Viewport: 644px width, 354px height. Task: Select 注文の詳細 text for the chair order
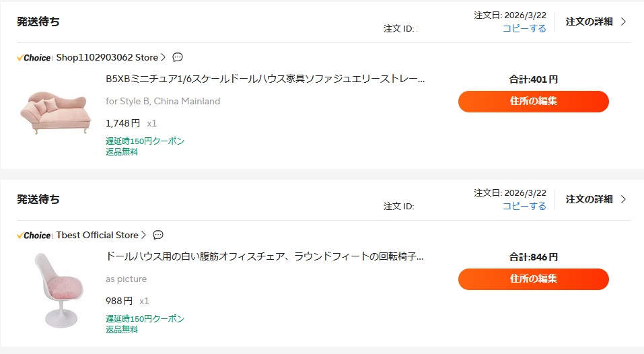pos(589,199)
